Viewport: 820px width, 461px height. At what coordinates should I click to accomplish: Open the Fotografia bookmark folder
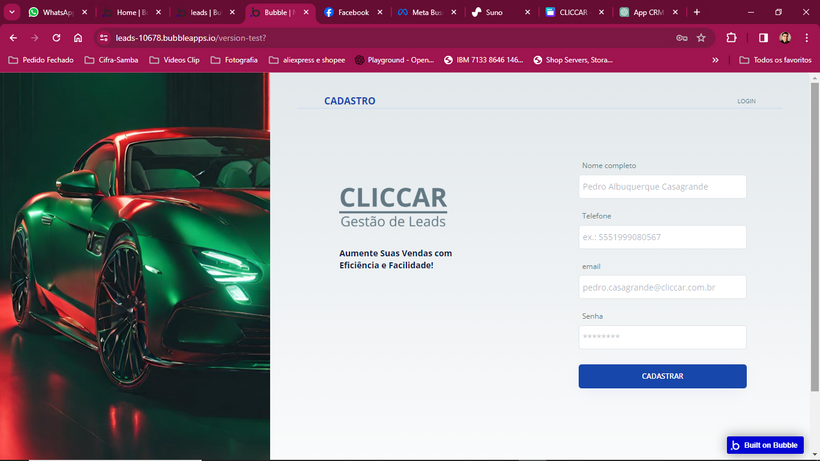tap(234, 60)
